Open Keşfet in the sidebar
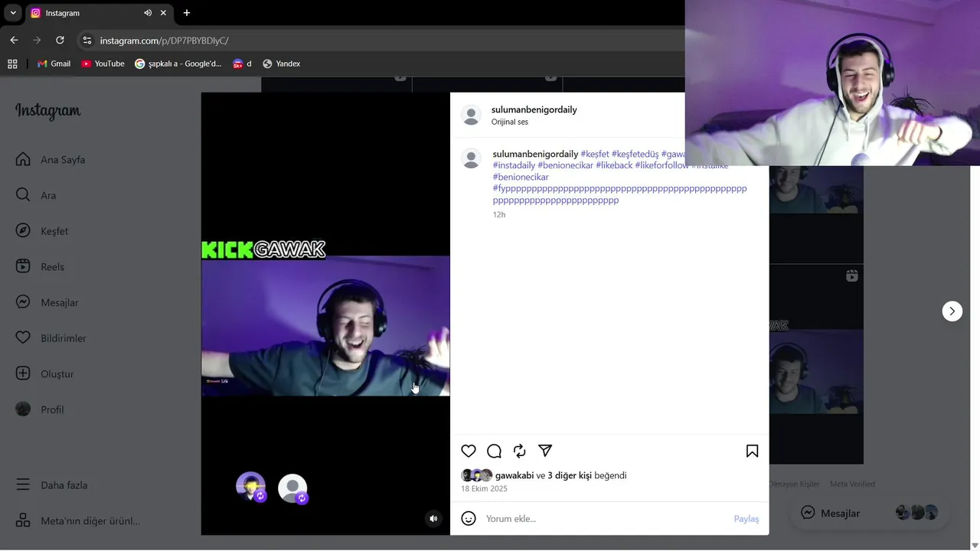The height and width of the screenshot is (551, 980). click(x=42, y=231)
